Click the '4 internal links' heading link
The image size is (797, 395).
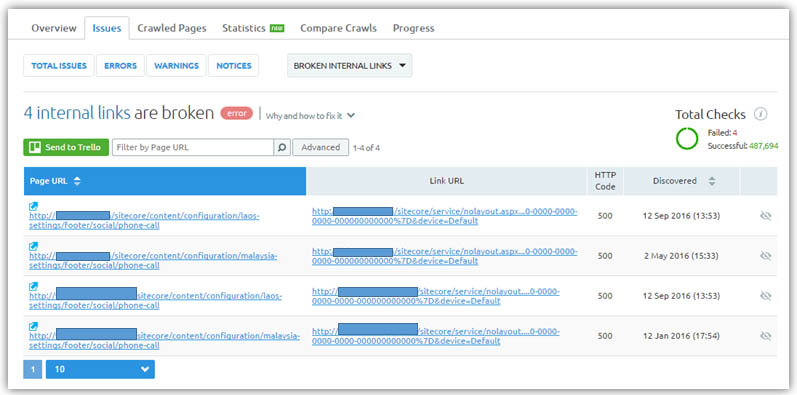click(x=77, y=113)
